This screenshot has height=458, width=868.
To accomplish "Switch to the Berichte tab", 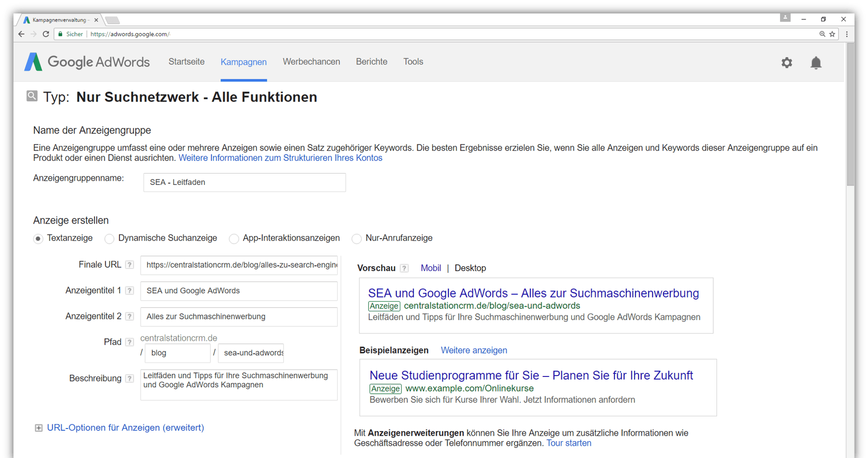I will click(x=371, y=62).
